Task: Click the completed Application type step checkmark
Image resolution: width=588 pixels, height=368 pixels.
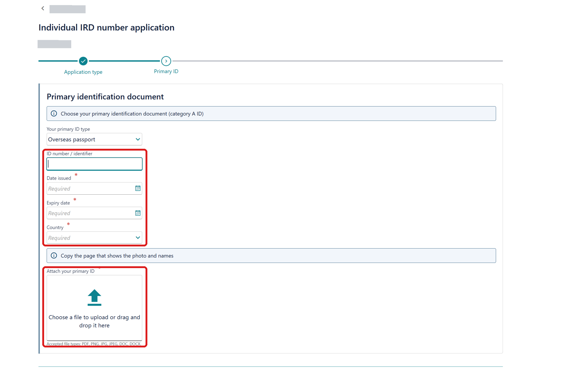Action: (83, 61)
